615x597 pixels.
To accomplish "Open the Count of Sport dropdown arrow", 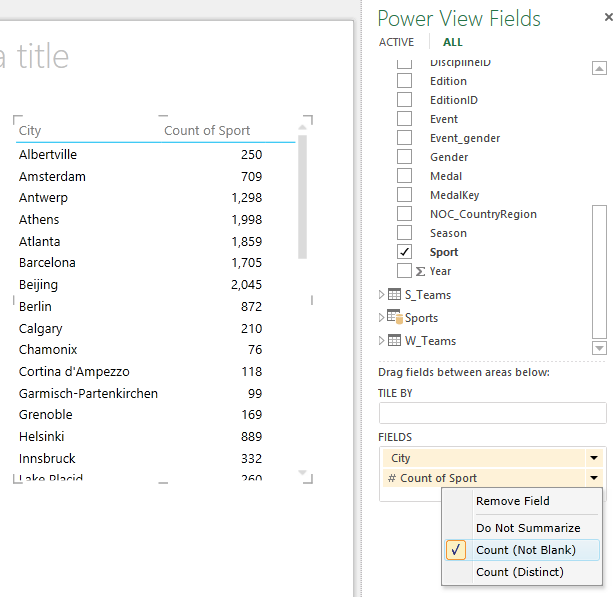I will pyautogui.click(x=594, y=479).
